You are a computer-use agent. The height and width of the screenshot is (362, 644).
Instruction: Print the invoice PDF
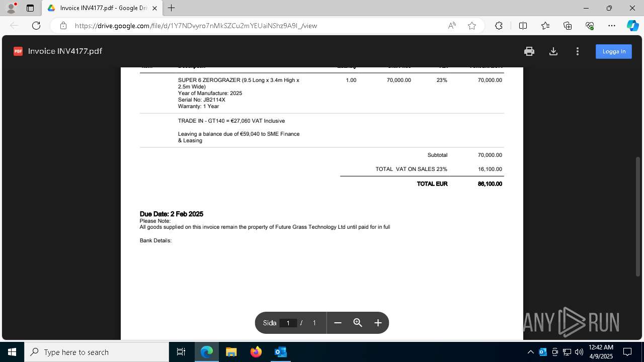[x=529, y=51]
